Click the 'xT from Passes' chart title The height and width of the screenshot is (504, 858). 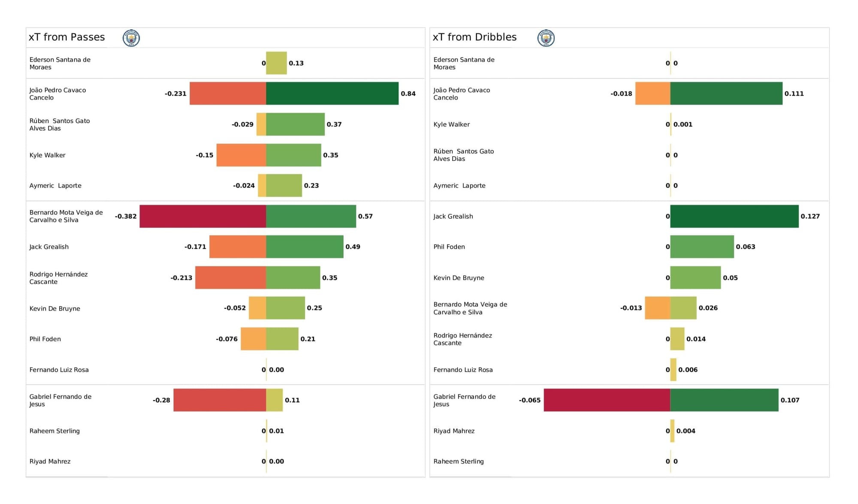[66, 37]
